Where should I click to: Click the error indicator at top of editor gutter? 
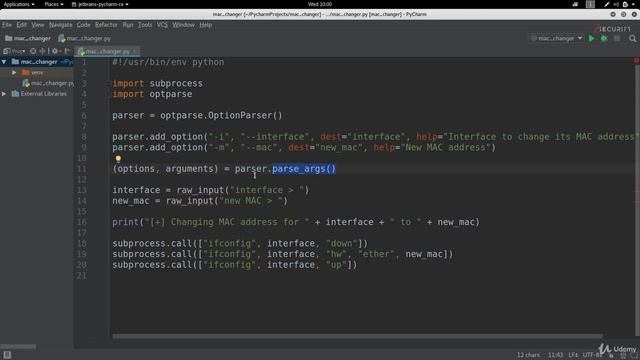tap(636, 60)
